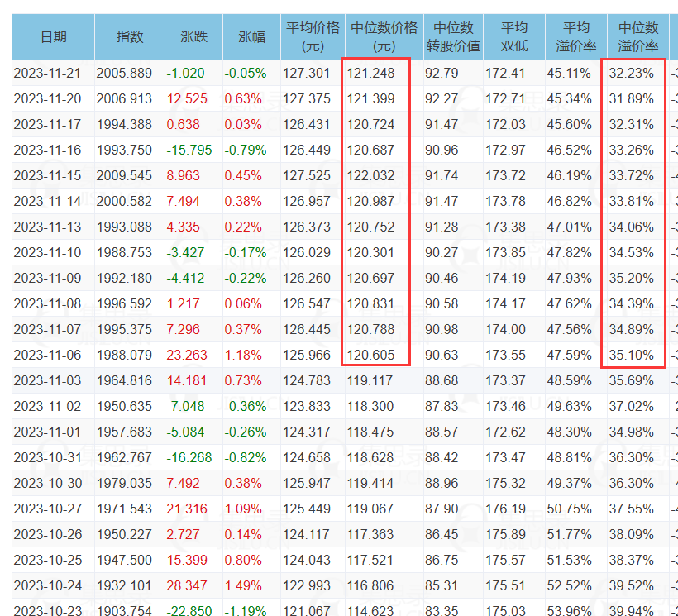
Task: Click the 中位数价格(元) column header
Action: pos(384,36)
